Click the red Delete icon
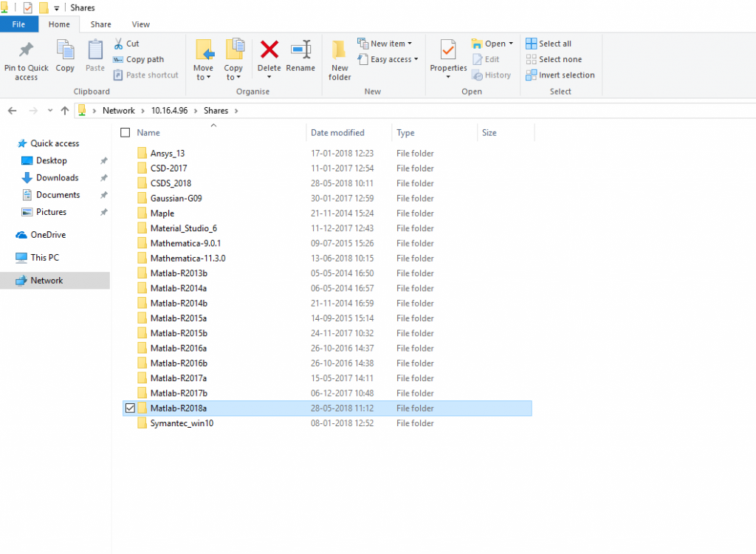The width and height of the screenshot is (756, 554). coord(269,50)
